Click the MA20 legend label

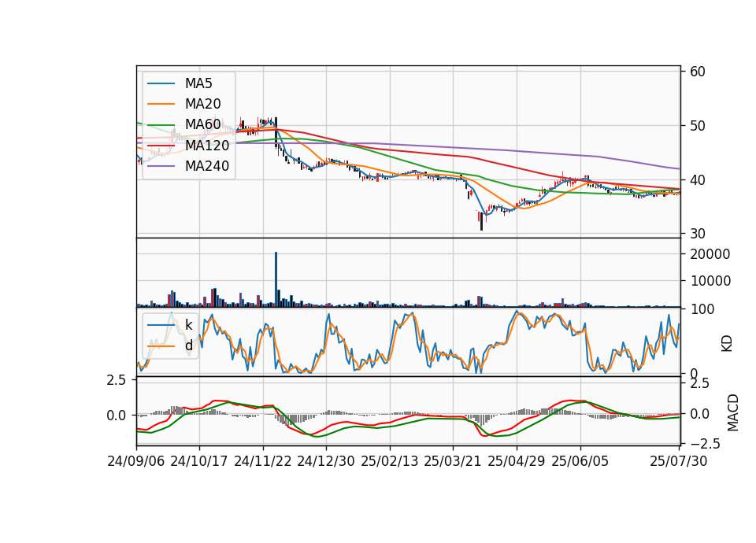pos(202,104)
